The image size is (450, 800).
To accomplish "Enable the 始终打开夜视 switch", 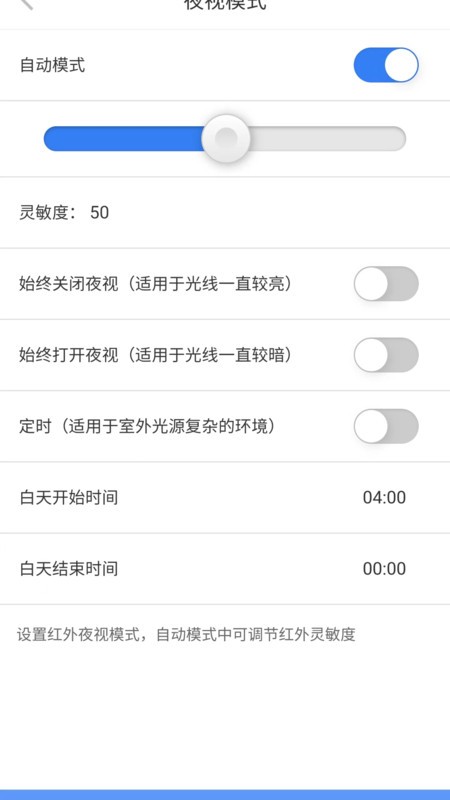I will (x=386, y=355).
